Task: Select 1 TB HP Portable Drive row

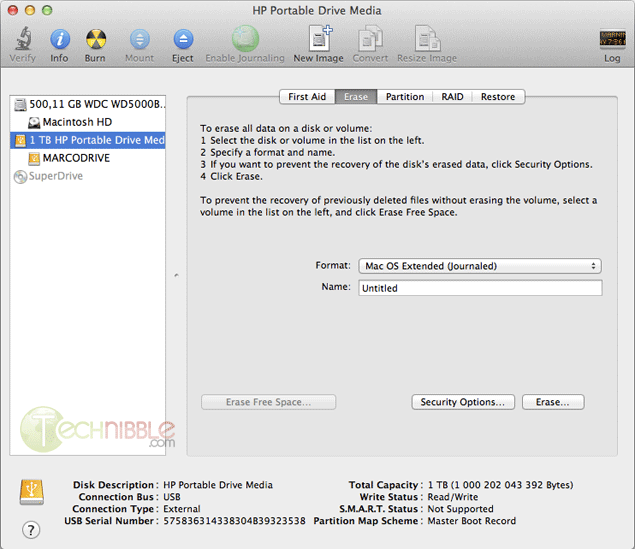Action: pos(88,140)
